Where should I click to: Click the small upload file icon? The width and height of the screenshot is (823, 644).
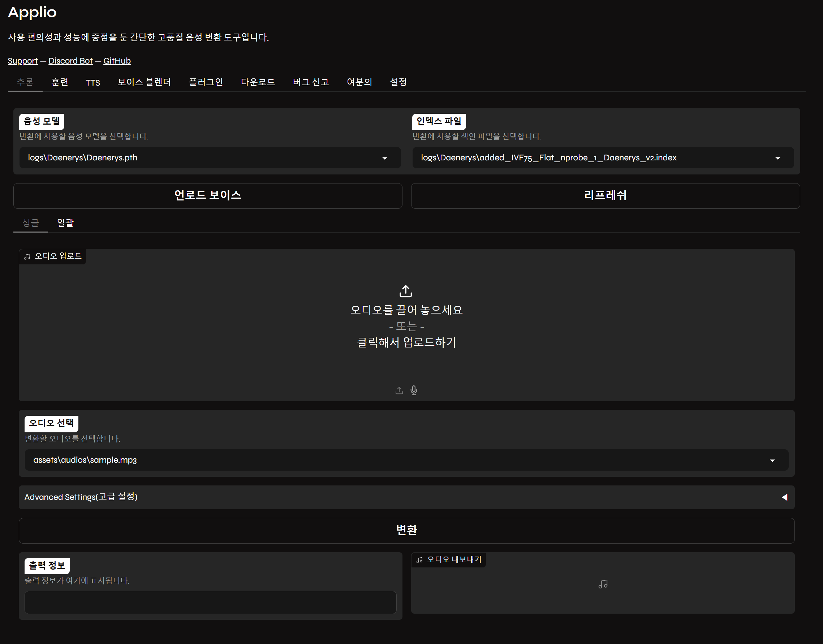[399, 390]
